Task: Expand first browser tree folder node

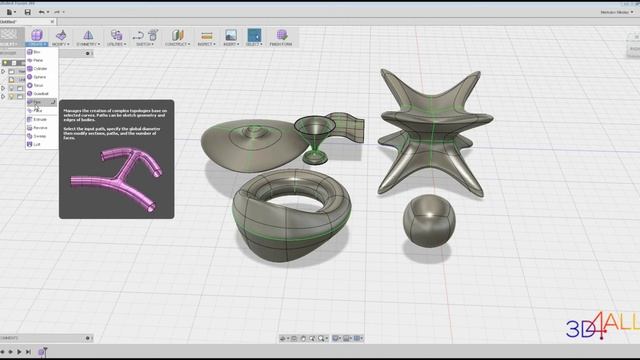Action: (3, 71)
